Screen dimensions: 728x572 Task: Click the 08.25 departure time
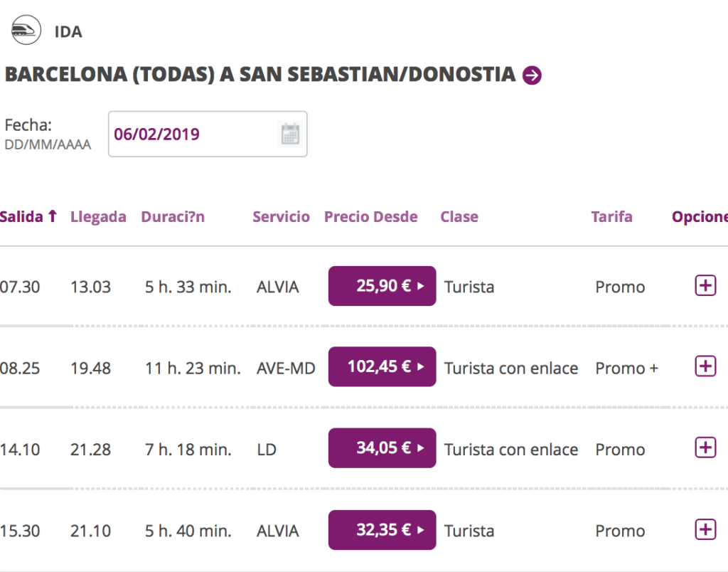pyautogui.click(x=20, y=369)
